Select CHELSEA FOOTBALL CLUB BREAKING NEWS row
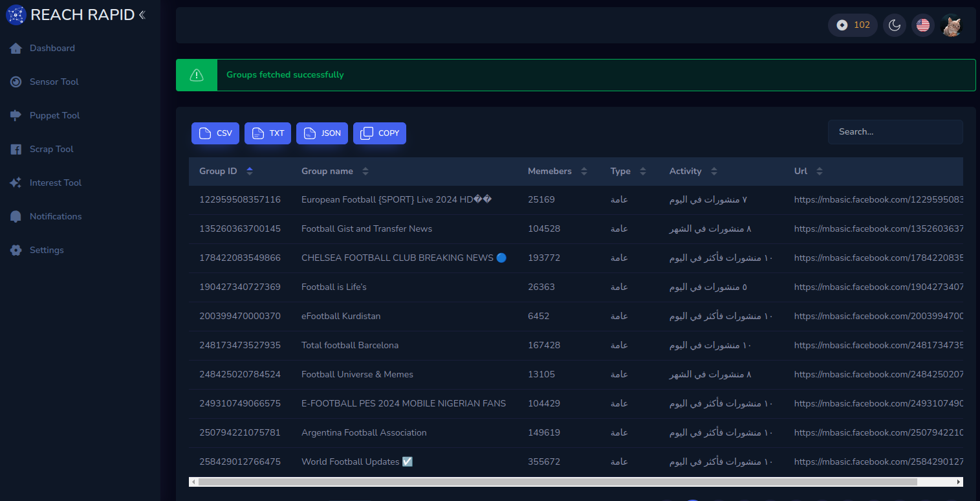 point(576,258)
